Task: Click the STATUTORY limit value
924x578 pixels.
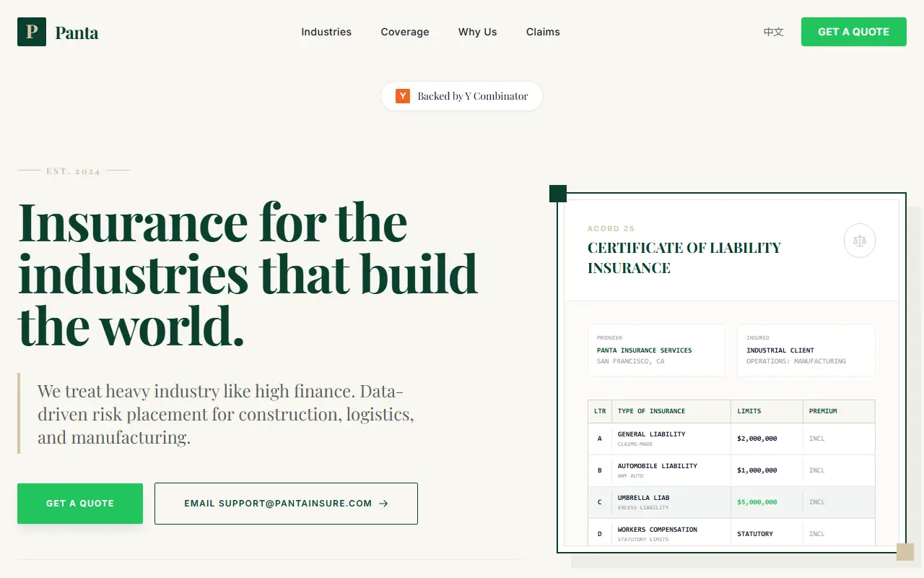Action: coord(755,534)
